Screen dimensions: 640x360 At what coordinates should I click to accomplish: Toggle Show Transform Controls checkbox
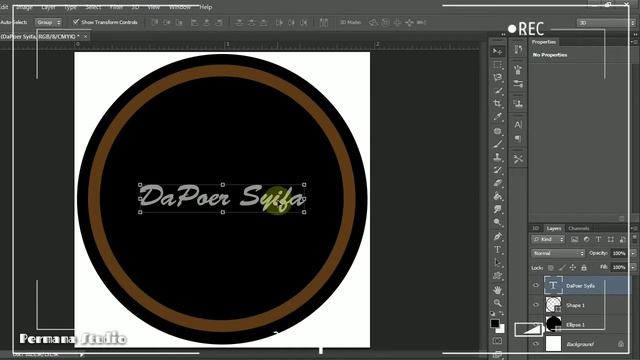tap(76, 22)
